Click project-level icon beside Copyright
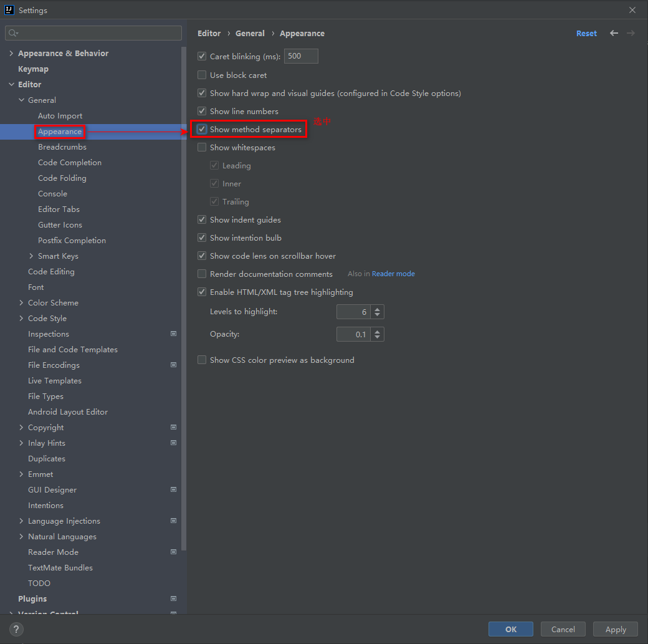Viewport: 648px width, 644px height. pyautogui.click(x=174, y=427)
